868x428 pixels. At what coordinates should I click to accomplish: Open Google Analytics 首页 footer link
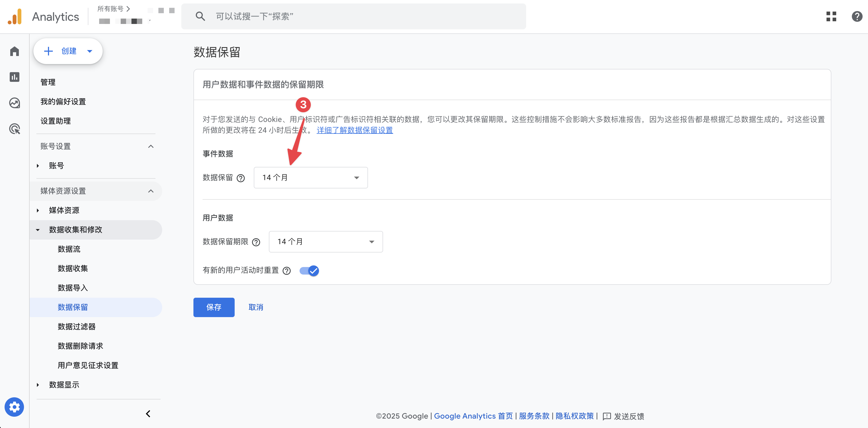click(x=473, y=416)
